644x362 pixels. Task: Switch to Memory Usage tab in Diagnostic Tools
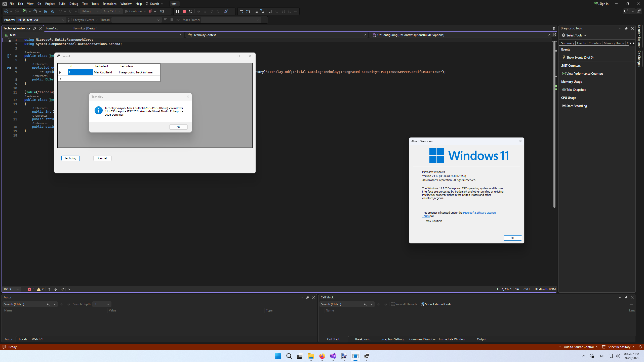click(x=614, y=43)
